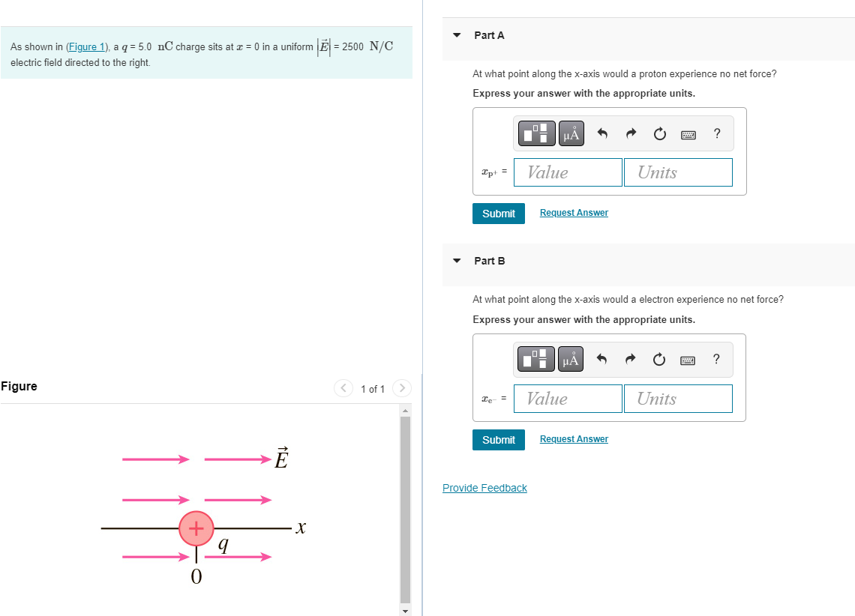Undo entry in Part B answer box
The width and height of the screenshot is (855, 616).
coord(601,359)
